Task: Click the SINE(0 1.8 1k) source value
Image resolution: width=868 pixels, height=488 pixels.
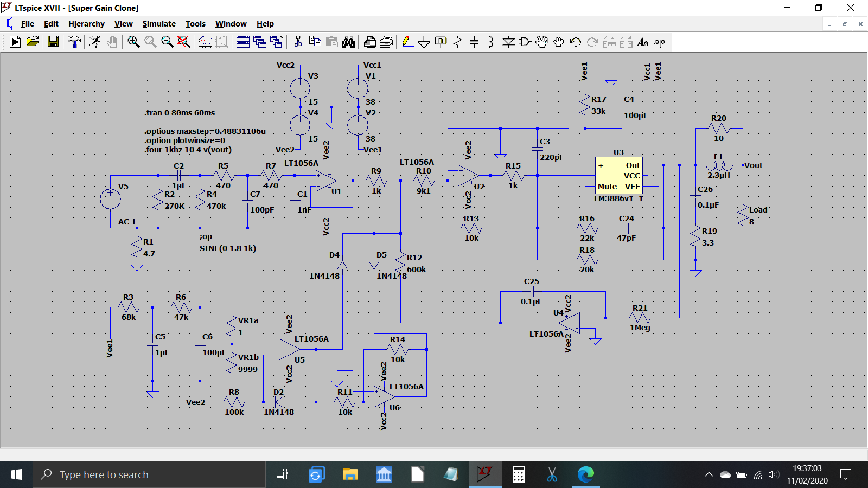Action: [x=228, y=248]
